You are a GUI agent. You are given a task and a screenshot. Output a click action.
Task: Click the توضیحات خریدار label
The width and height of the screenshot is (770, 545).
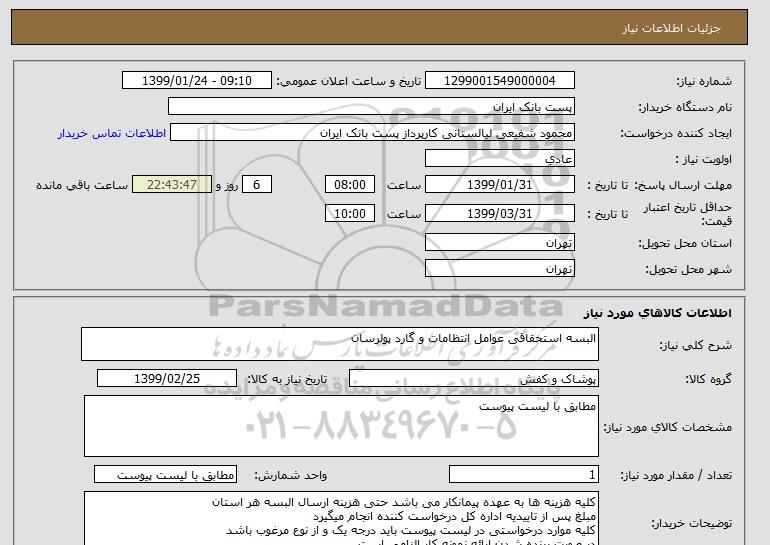pos(692,523)
